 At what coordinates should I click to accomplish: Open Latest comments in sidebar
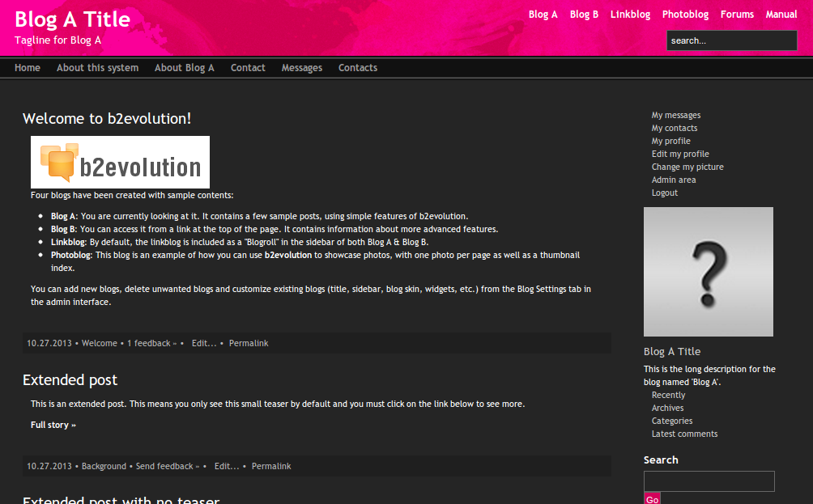point(684,434)
